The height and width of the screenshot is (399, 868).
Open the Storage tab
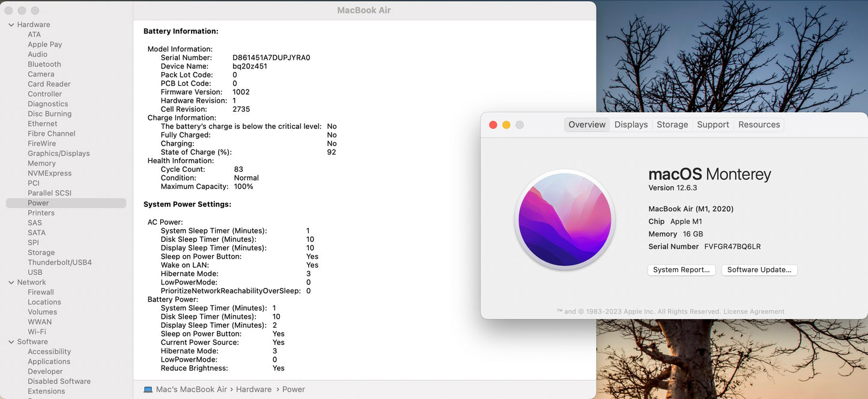pos(672,125)
